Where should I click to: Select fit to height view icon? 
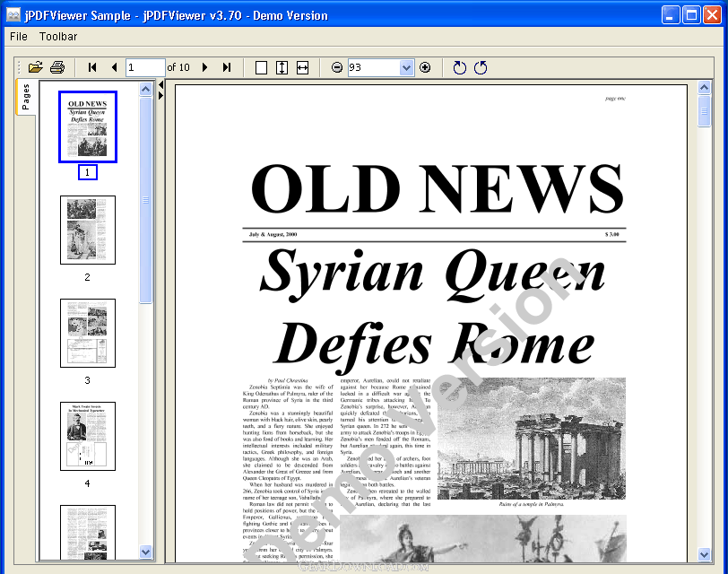pyautogui.click(x=282, y=68)
